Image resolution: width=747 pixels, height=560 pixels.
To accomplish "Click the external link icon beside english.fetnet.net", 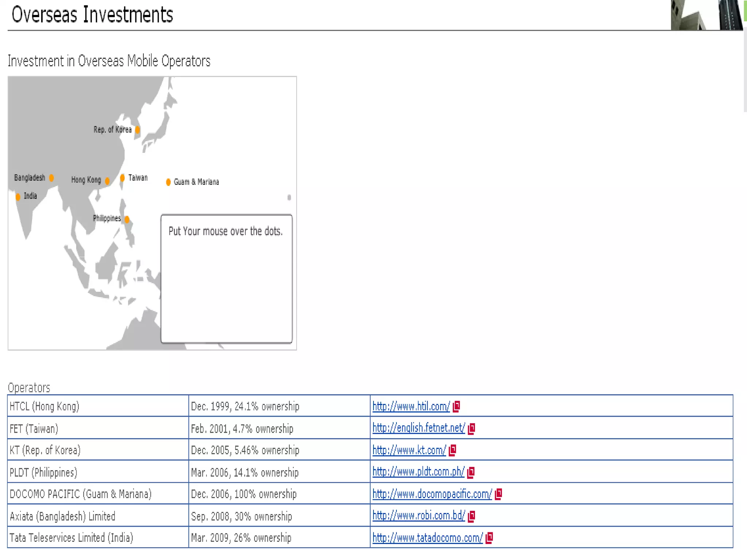I will point(471,428).
